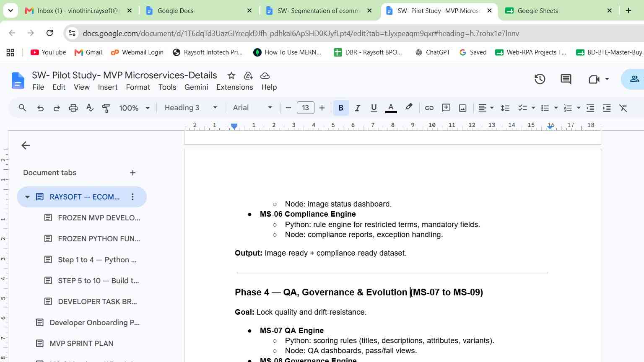Open the text color picker

click(x=391, y=108)
